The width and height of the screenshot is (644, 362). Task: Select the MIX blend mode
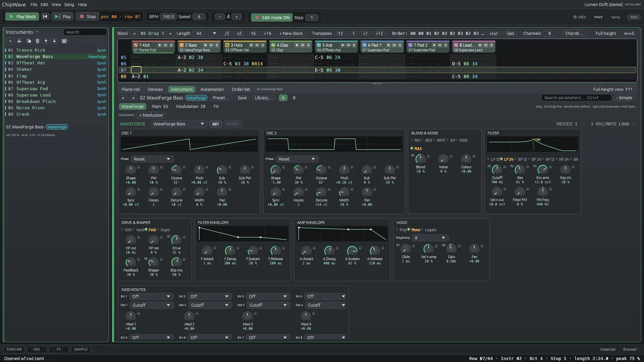coord(416,140)
